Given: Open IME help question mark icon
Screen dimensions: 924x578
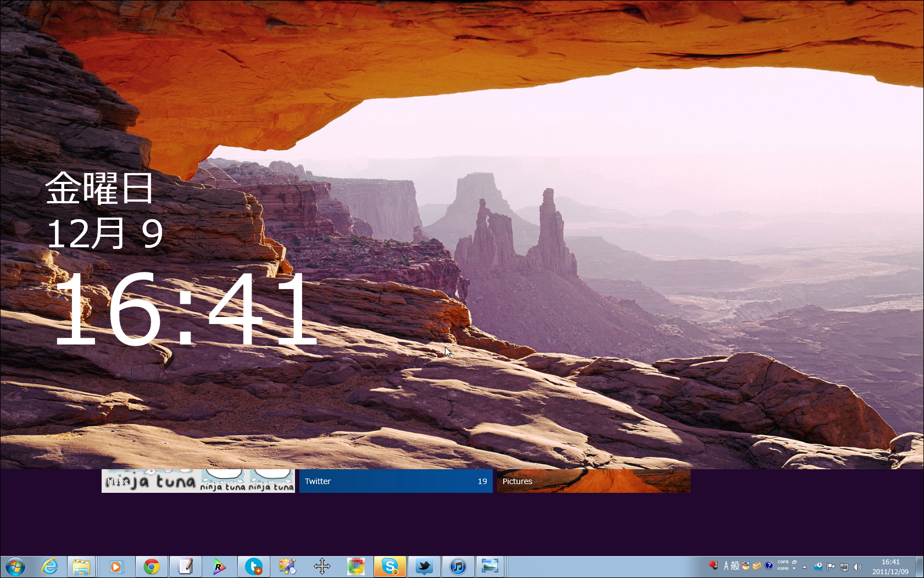Looking at the screenshot, I should click(x=769, y=565).
